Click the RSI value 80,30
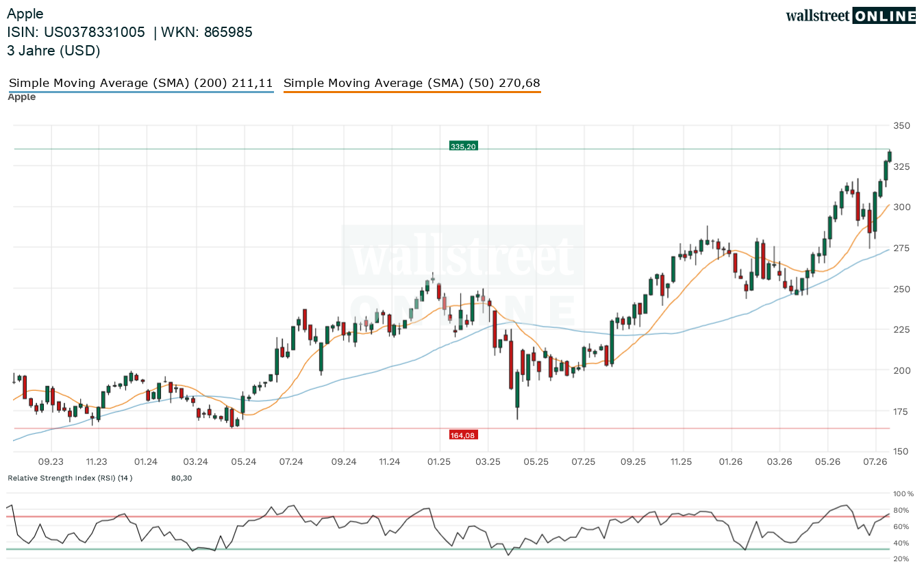The width and height of the screenshot is (924, 577). [182, 478]
